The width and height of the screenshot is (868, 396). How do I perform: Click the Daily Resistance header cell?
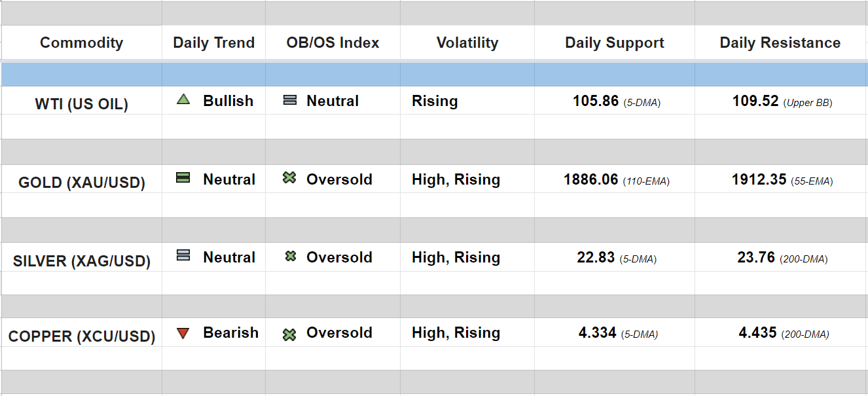coord(780,43)
